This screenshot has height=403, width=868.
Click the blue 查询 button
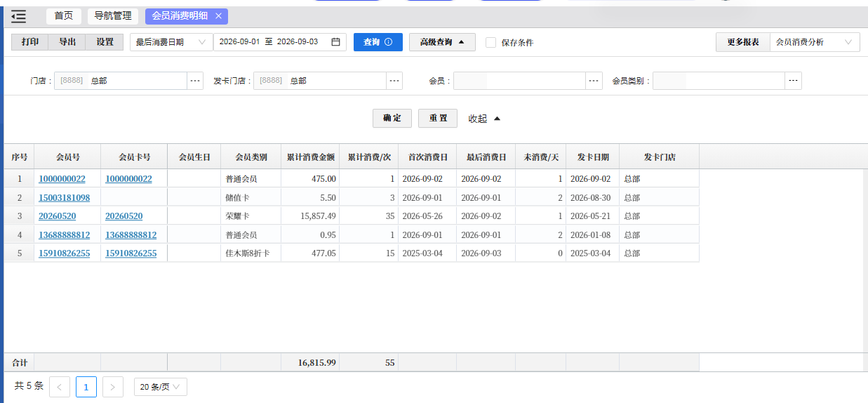click(378, 42)
